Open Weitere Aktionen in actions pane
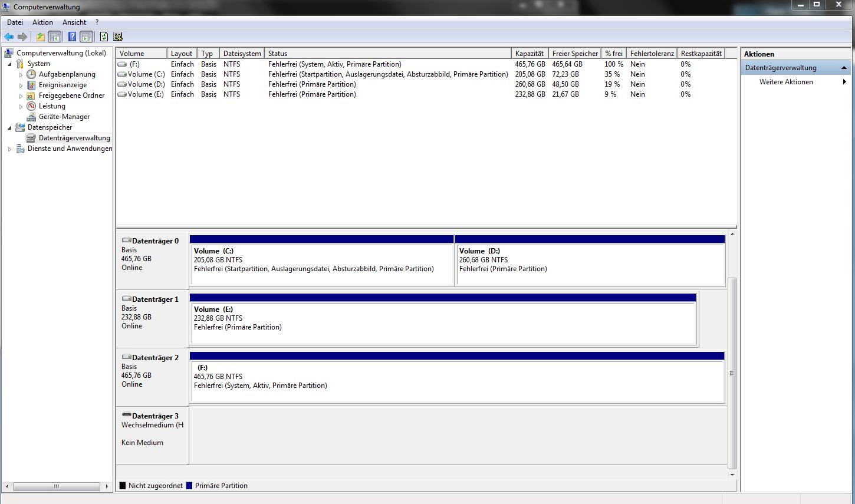 pos(786,82)
